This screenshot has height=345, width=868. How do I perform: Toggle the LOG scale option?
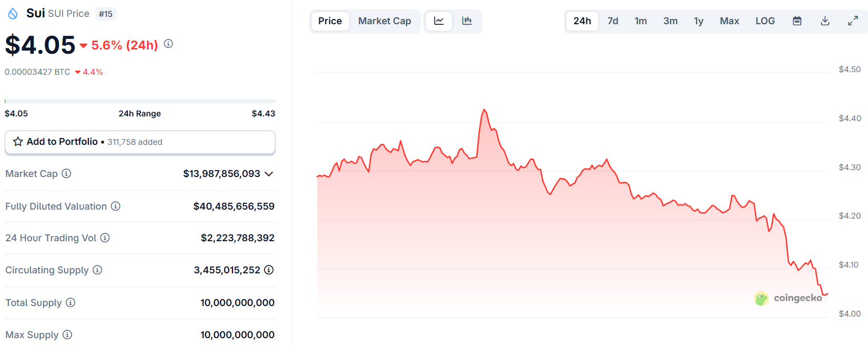point(765,21)
